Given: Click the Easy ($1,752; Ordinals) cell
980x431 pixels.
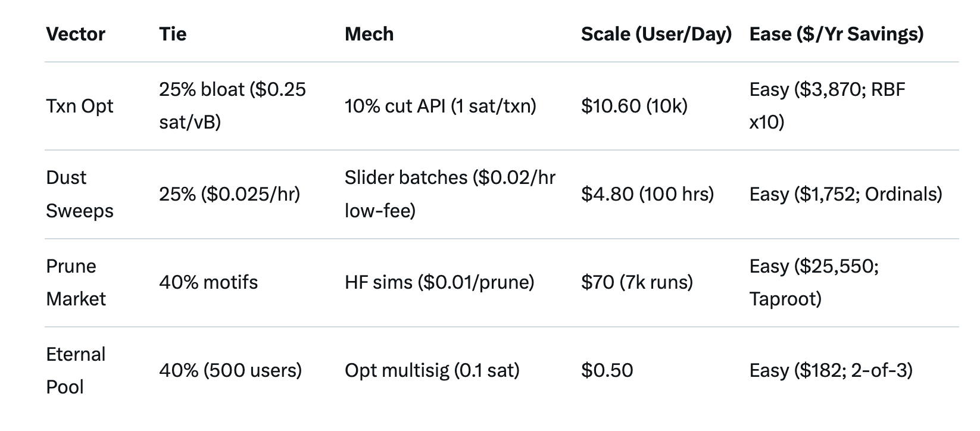Looking at the screenshot, I should coord(845,194).
